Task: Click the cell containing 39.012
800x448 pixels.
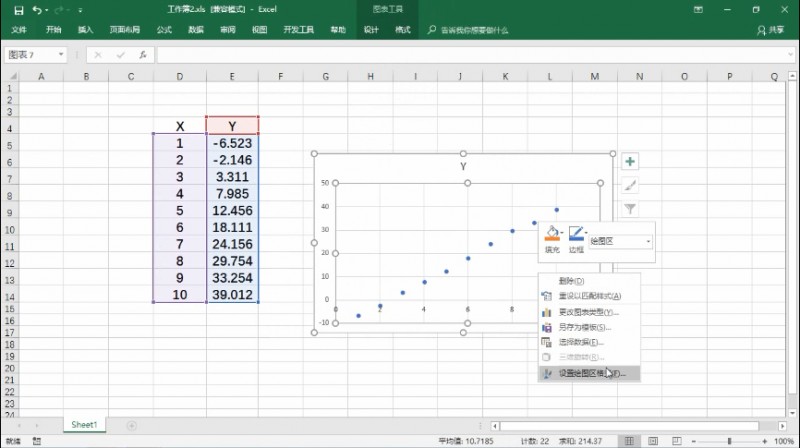Action: click(232, 294)
